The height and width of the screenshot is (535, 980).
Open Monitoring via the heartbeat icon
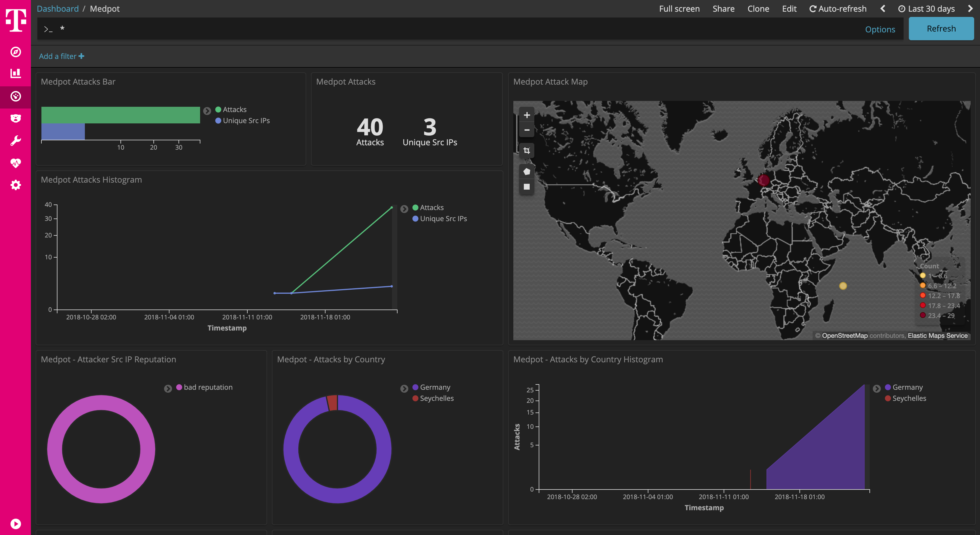click(15, 162)
